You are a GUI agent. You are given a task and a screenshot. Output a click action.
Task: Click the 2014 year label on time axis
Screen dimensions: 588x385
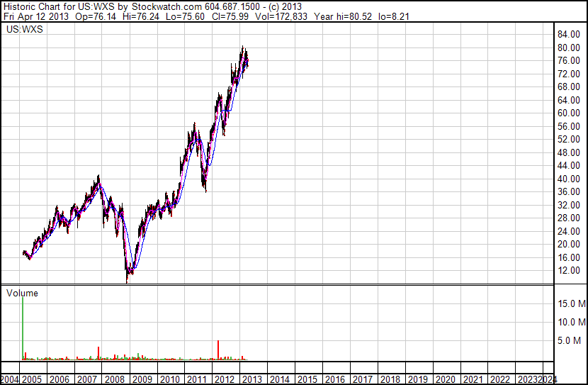(280, 379)
